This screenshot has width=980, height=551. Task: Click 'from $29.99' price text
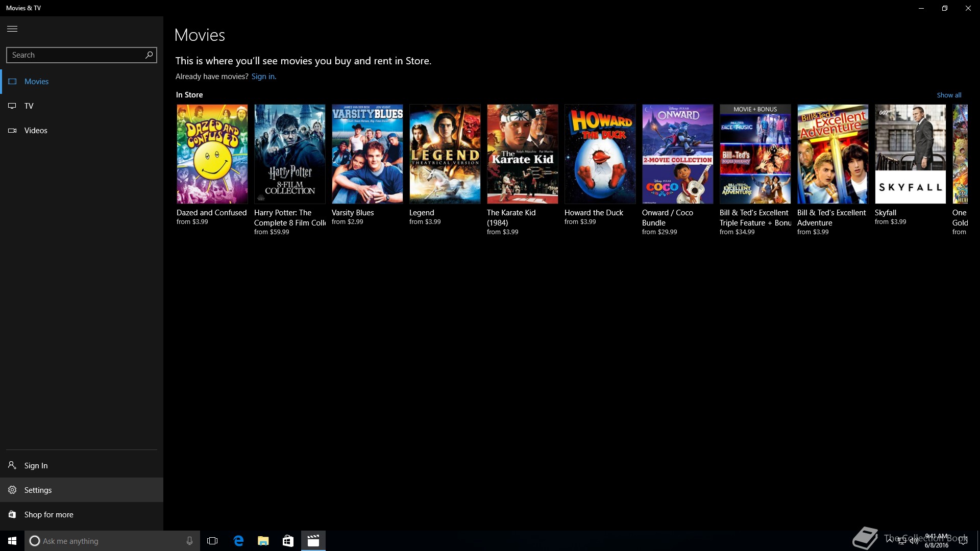point(659,232)
